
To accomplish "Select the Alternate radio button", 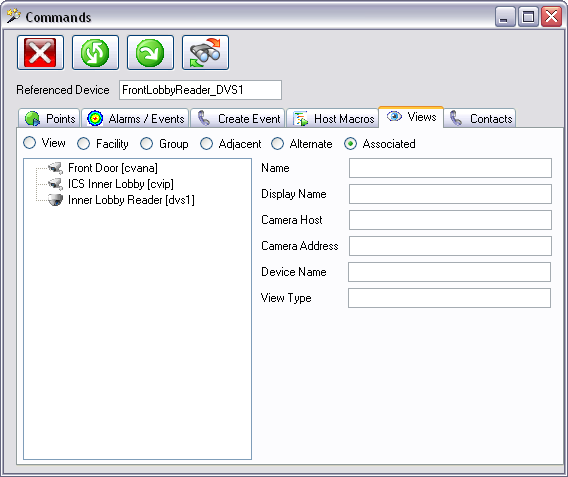I will tap(277, 144).
